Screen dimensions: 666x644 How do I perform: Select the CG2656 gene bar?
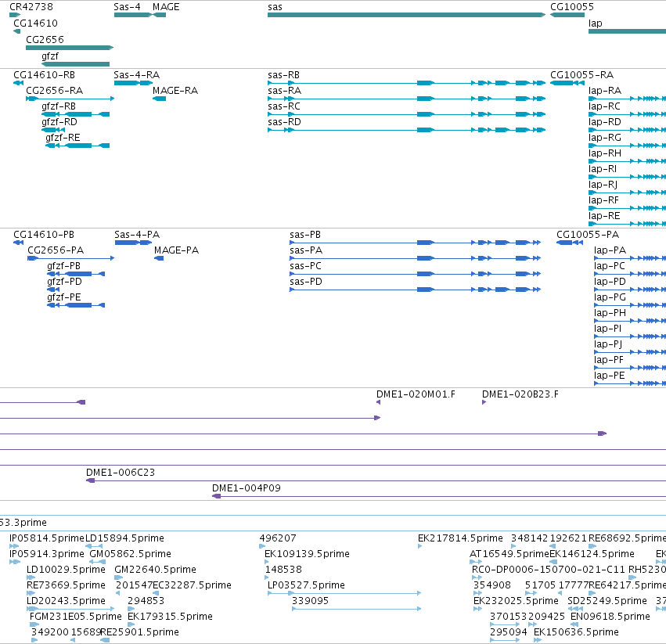tap(70, 48)
